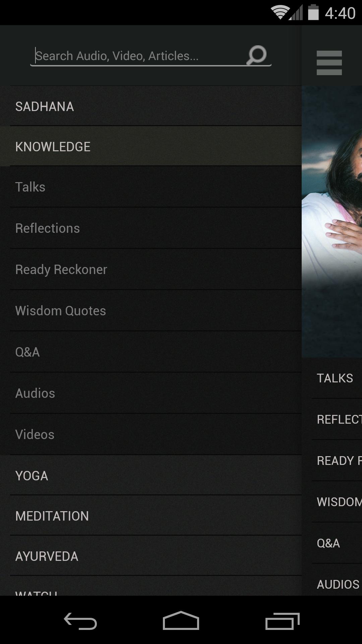Tap Android home navigation icon

181,621
